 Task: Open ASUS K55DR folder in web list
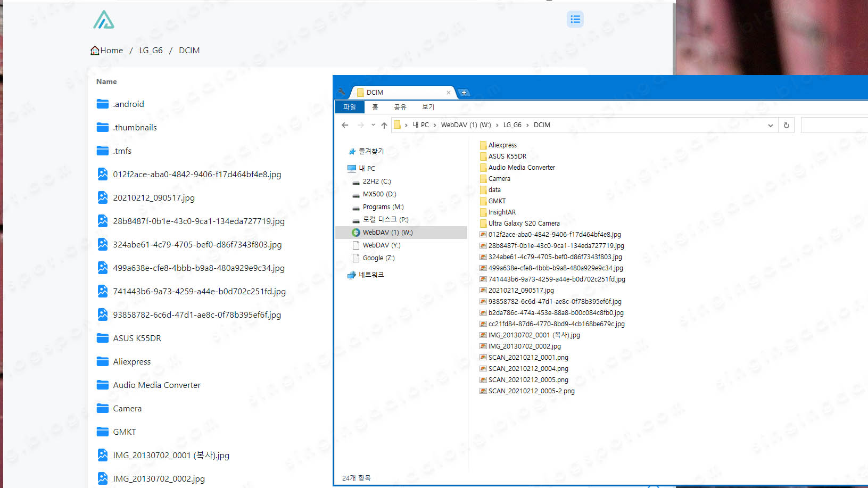click(x=137, y=338)
